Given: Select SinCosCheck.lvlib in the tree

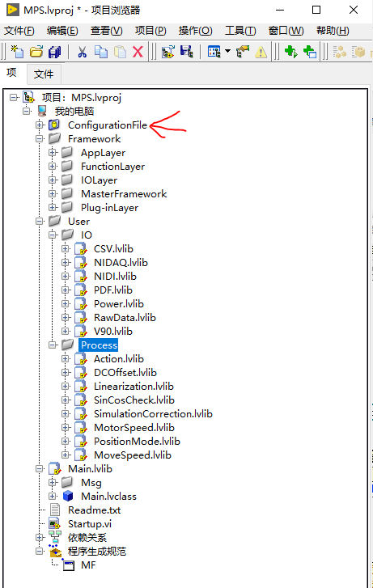Looking at the screenshot, I should tap(134, 400).
